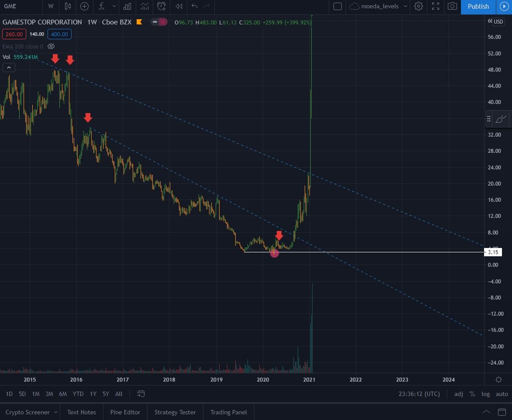Open the Text Notes tab

(x=82, y=412)
